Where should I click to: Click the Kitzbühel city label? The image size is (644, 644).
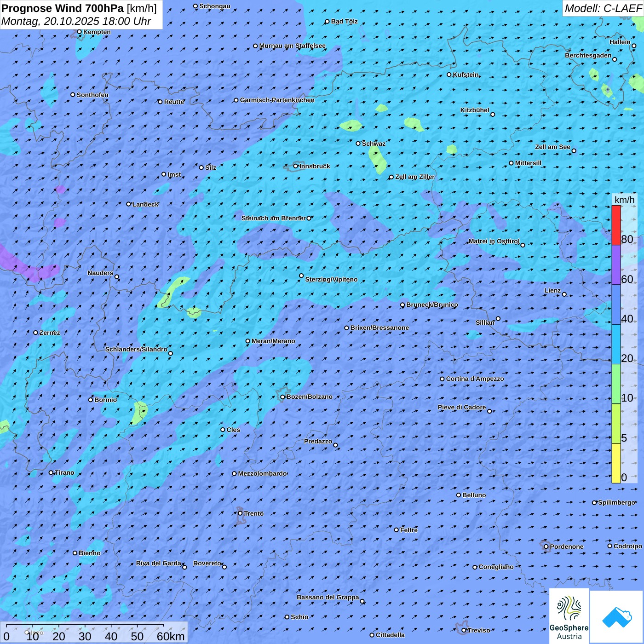[x=475, y=110]
